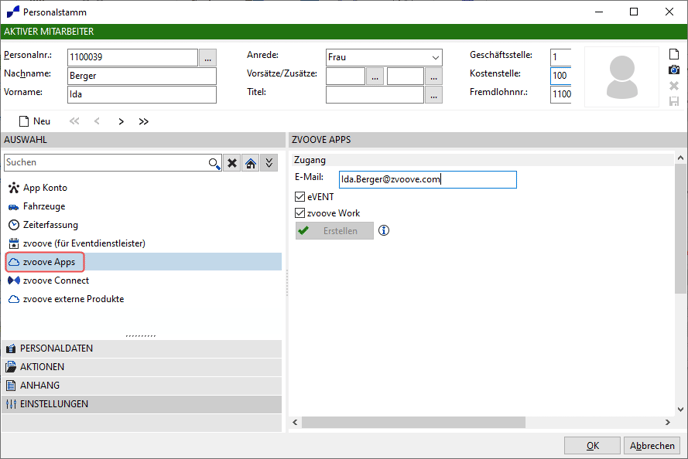Click the Suchen search field
Image resolution: width=688 pixels, height=459 pixels.
click(106, 163)
